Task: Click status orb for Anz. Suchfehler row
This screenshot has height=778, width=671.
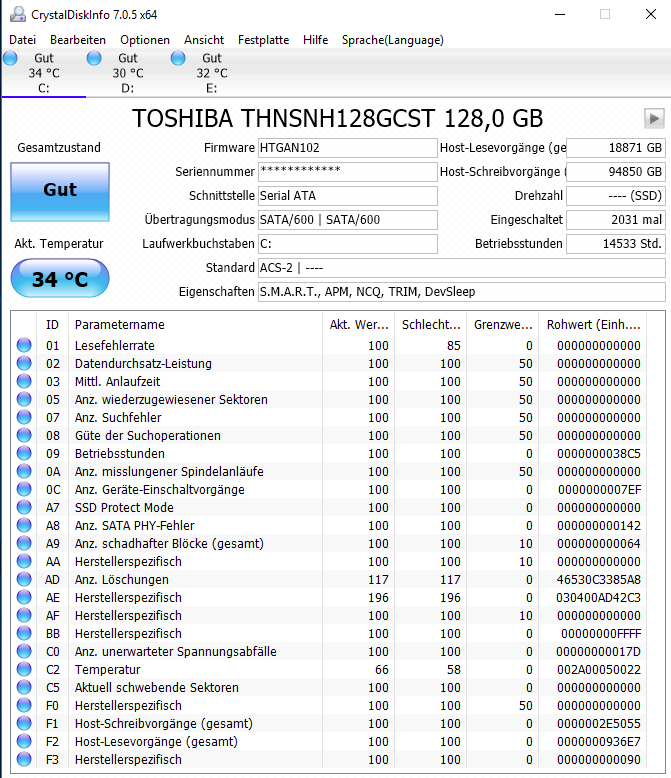Action: click(24, 417)
